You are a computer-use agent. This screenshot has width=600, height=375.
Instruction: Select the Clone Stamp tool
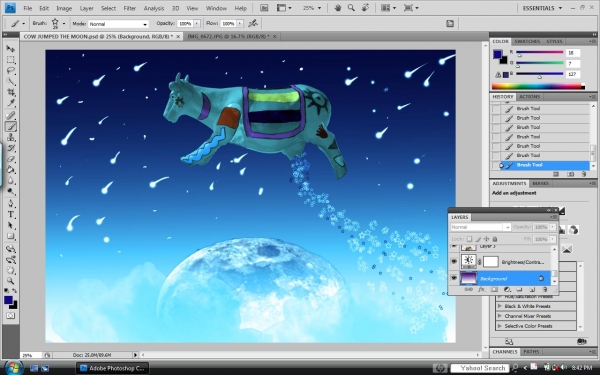(x=11, y=137)
